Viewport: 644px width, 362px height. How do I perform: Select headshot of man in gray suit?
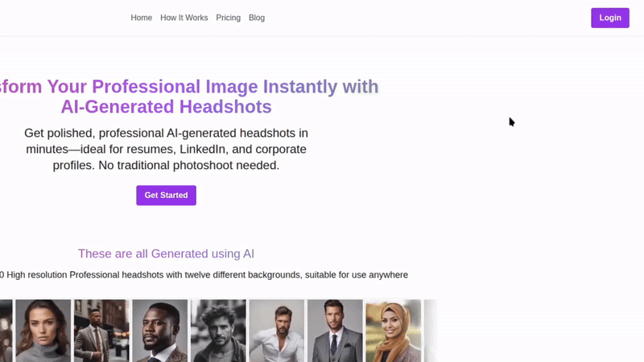(335, 331)
